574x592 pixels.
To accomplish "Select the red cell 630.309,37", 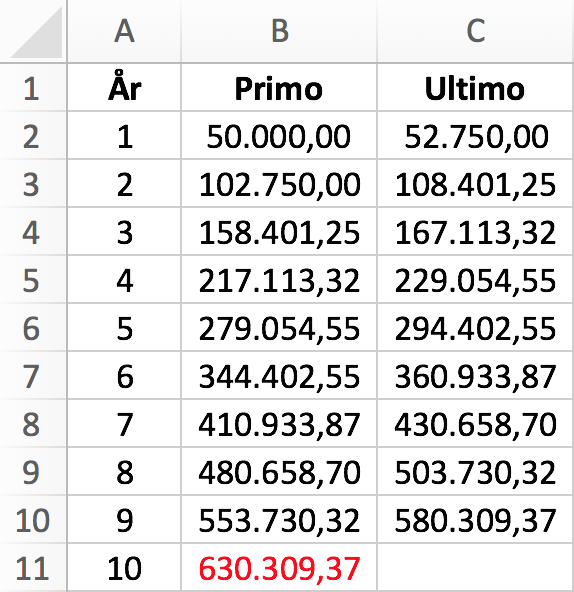I will click(279, 567).
